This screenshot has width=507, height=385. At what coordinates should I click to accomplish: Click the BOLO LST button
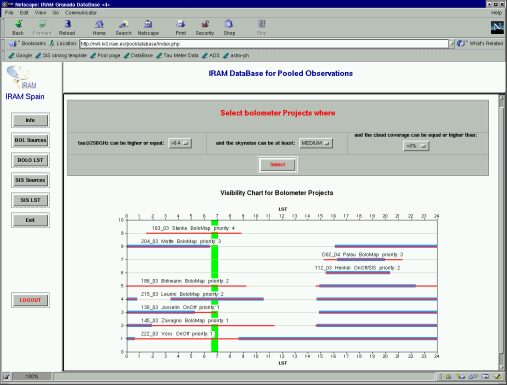click(30, 160)
